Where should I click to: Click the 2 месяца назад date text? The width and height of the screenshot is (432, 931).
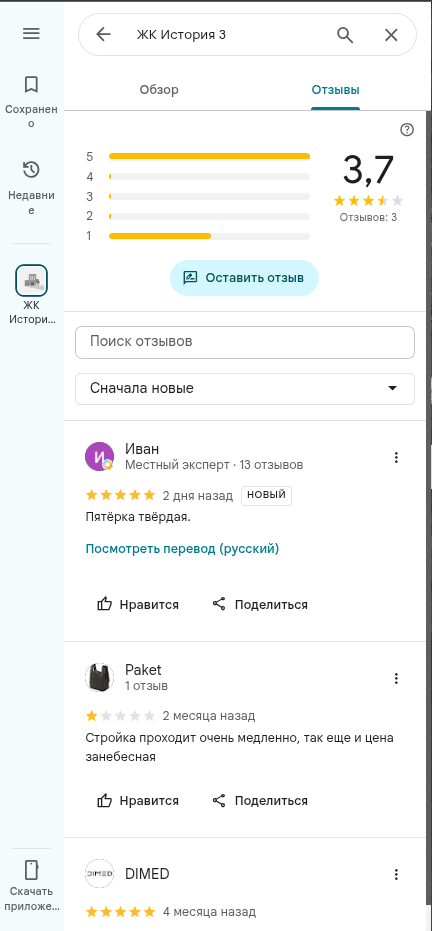tap(209, 715)
